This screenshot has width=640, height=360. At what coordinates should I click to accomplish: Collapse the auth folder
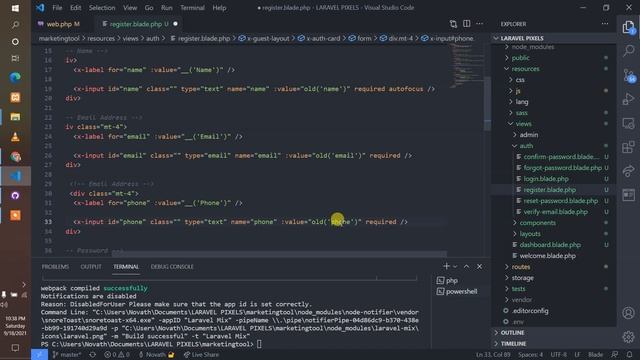526,146
